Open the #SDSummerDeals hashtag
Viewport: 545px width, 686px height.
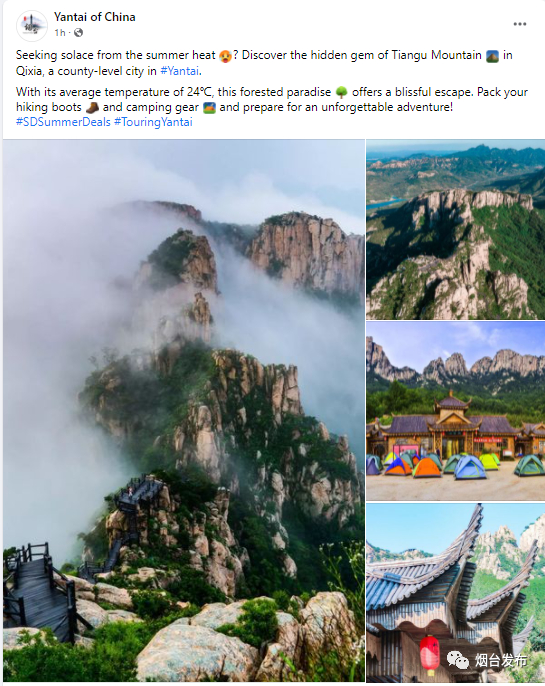tap(63, 122)
